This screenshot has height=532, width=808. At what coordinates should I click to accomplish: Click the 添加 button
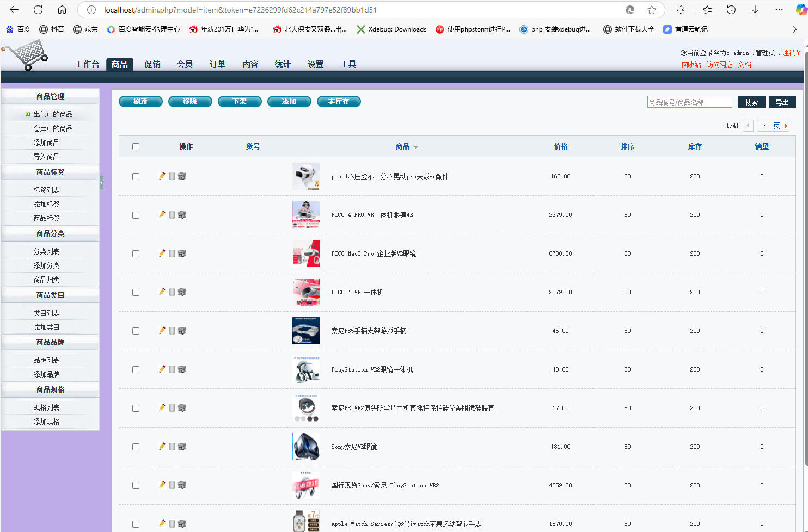click(x=289, y=102)
